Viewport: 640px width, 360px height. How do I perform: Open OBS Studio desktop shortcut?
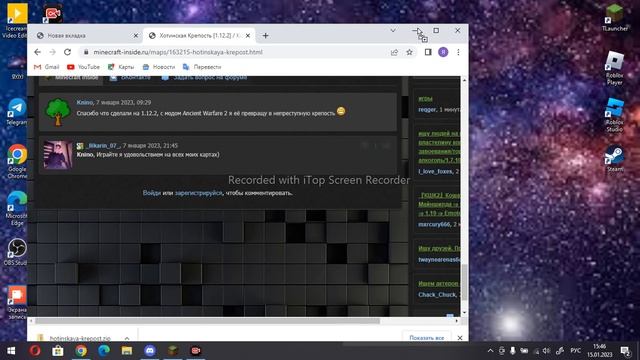click(x=17, y=252)
